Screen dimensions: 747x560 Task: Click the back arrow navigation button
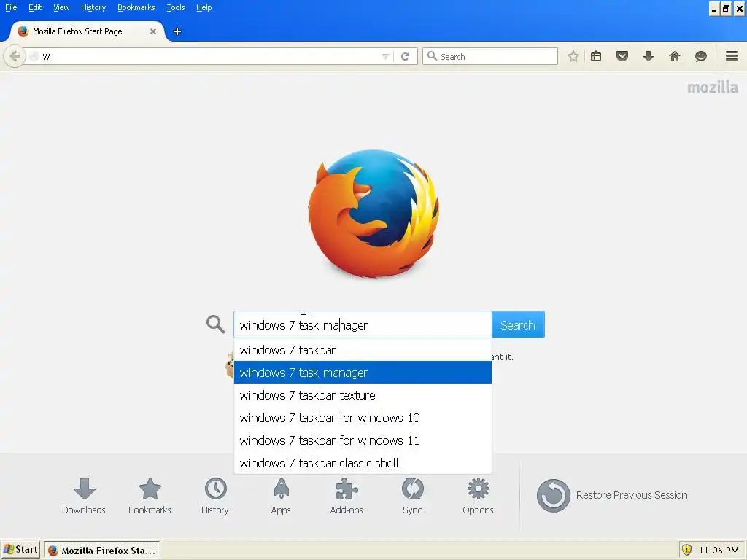click(15, 56)
